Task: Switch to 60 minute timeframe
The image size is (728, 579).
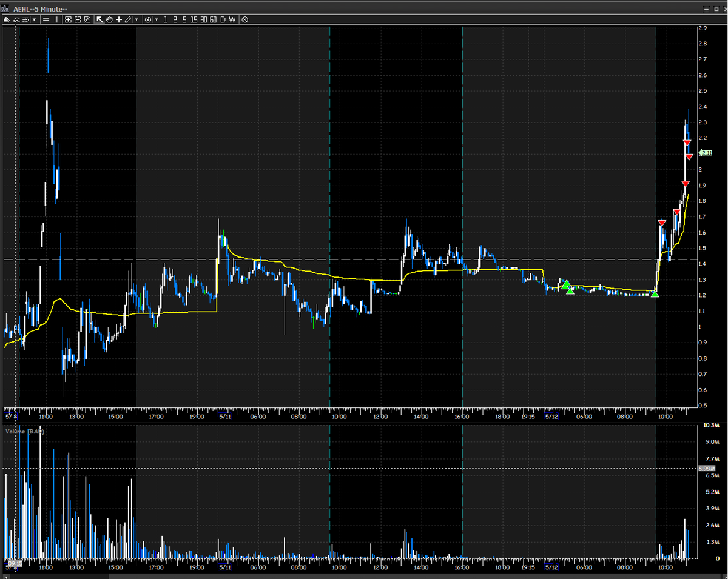Action: point(213,19)
